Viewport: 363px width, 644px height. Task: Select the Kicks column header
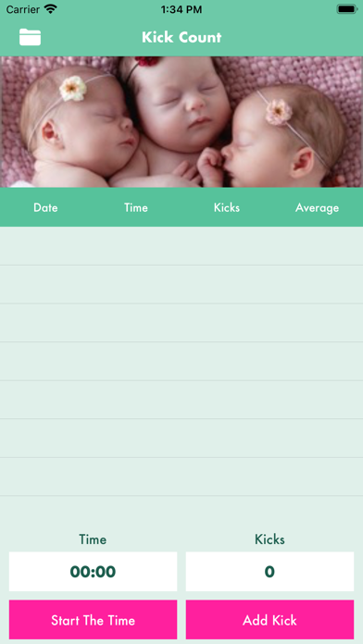(227, 208)
